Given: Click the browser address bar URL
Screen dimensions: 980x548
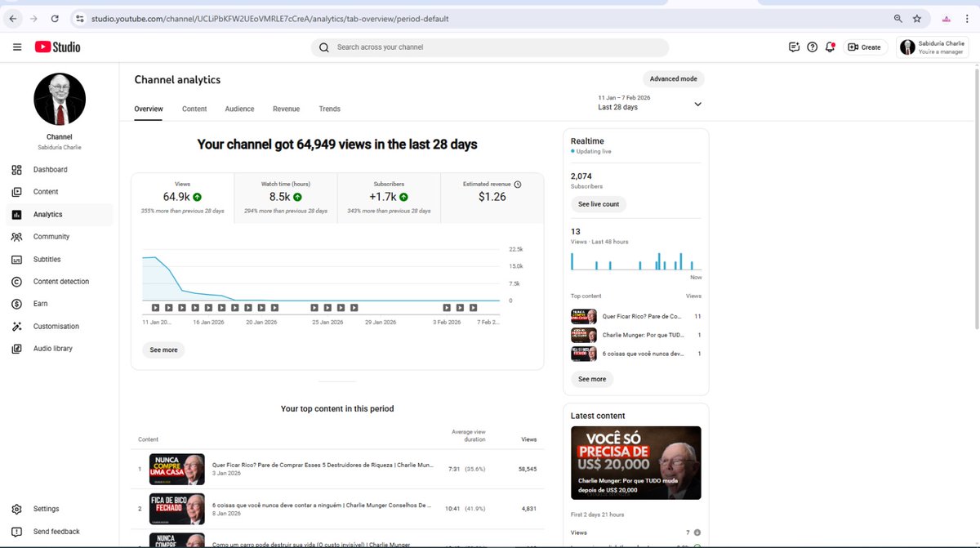Looking at the screenshot, I should [269, 18].
